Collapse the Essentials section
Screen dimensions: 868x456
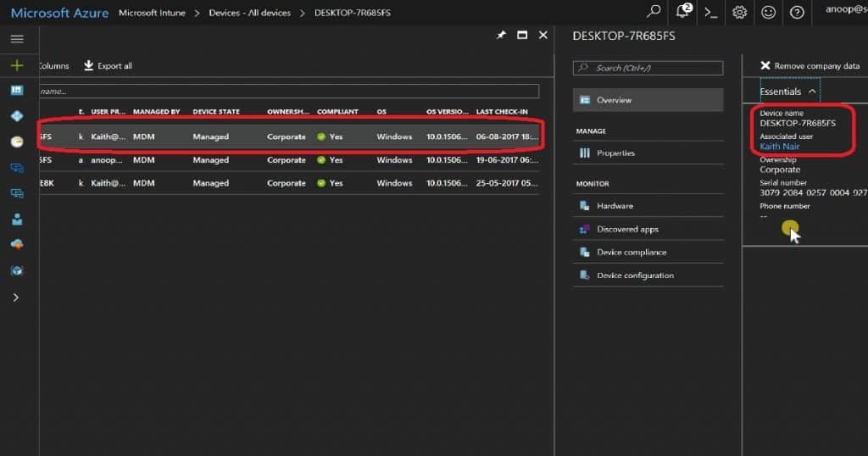788,92
